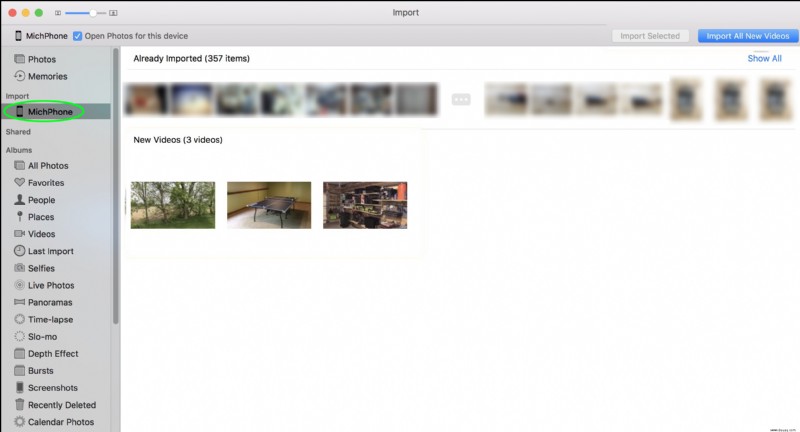Select the Favorites album label
The image size is (800, 432).
pos(46,183)
